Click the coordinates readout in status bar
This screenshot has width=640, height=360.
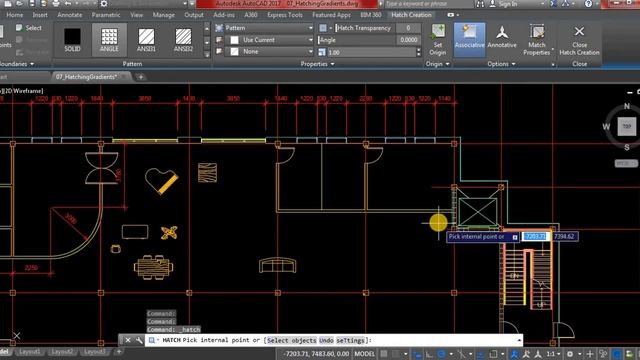point(316,354)
